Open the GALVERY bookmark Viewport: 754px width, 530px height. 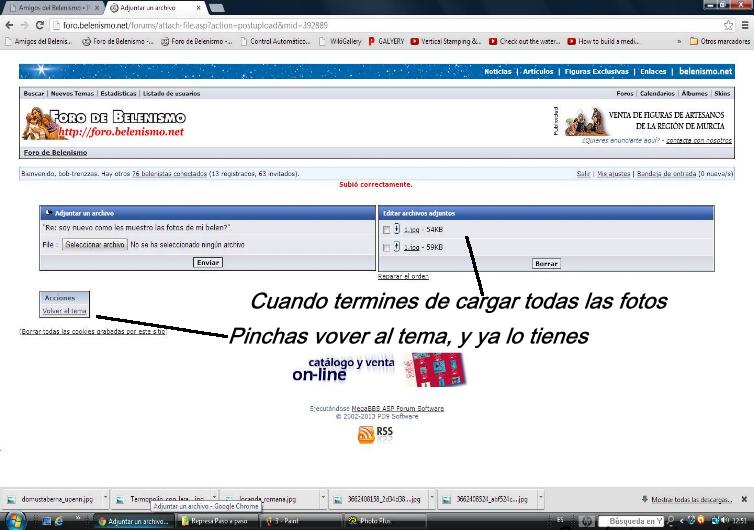pos(387,42)
